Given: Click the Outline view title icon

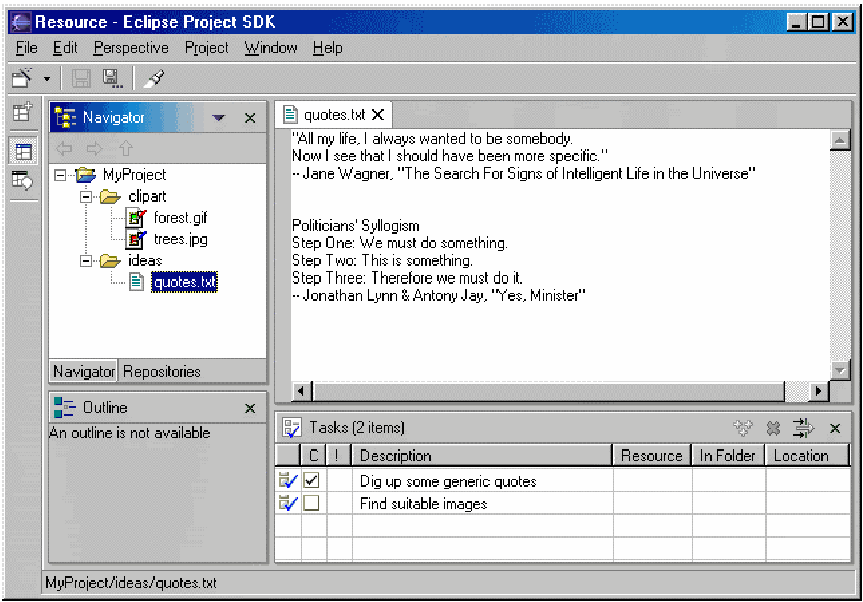Looking at the screenshot, I should [x=64, y=408].
